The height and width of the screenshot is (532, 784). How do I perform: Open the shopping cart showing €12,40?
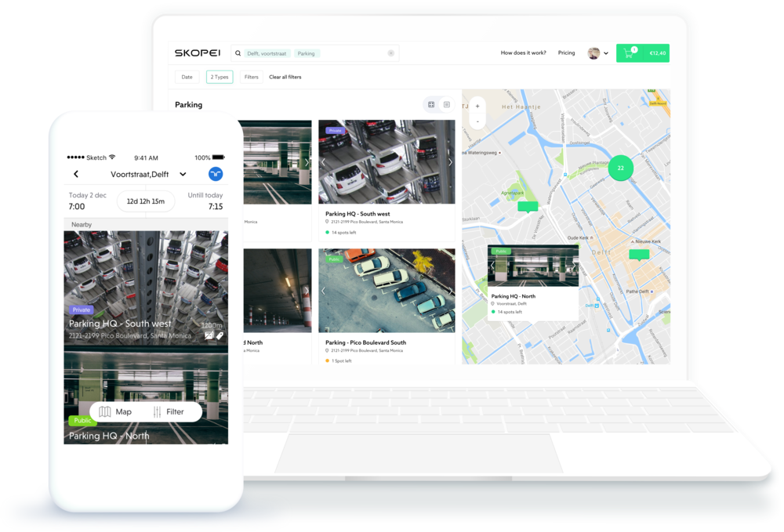[x=643, y=53]
